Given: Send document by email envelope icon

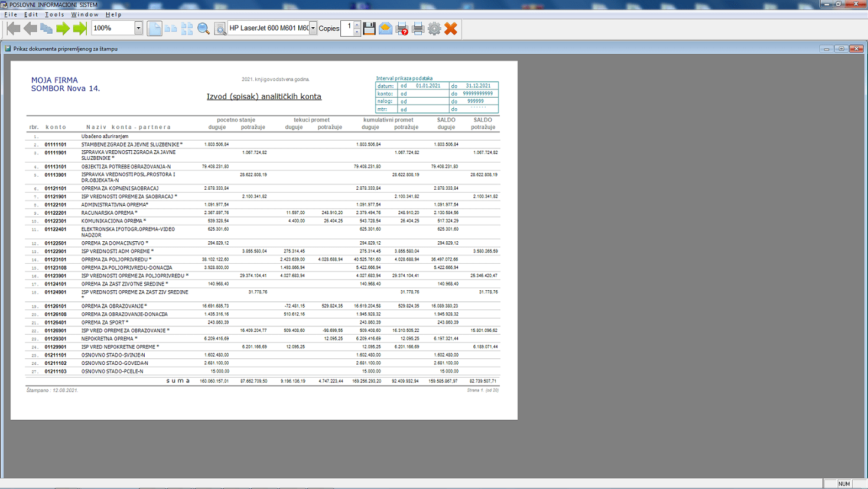Looking at the screenshot, I should [x=385, y=28].
